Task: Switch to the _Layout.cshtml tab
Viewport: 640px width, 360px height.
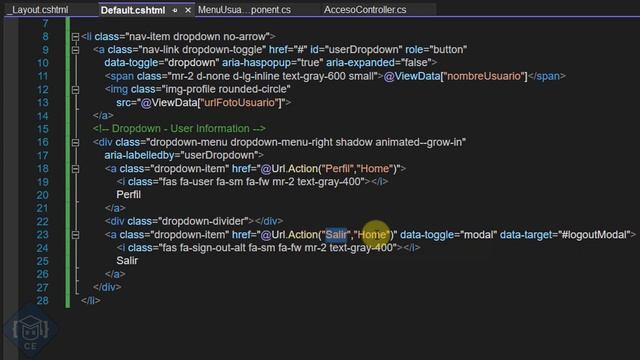Action: pos(38,10)
